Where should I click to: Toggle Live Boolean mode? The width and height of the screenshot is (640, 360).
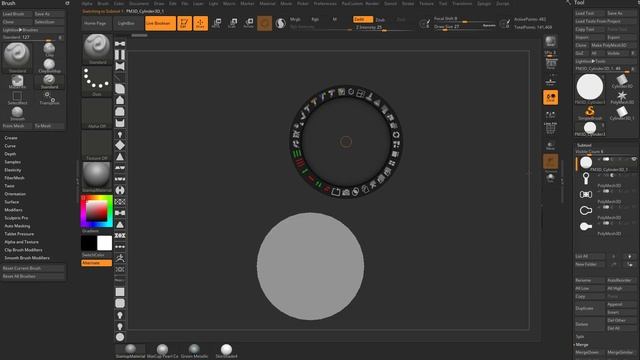coord(160,23)
